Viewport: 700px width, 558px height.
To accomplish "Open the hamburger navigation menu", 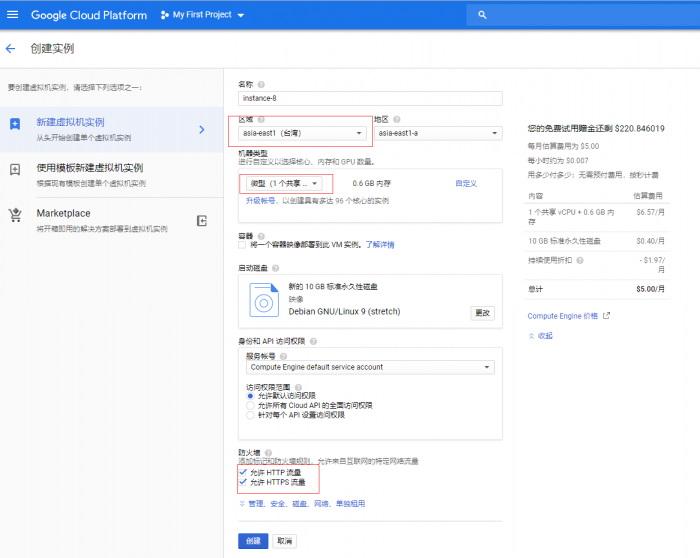I will (x=13, y=15).
